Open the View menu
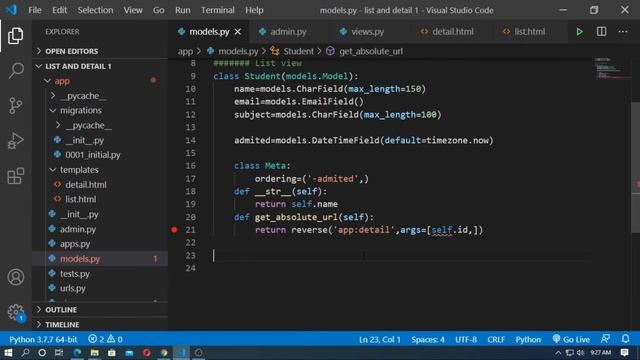 coord(133,10)
